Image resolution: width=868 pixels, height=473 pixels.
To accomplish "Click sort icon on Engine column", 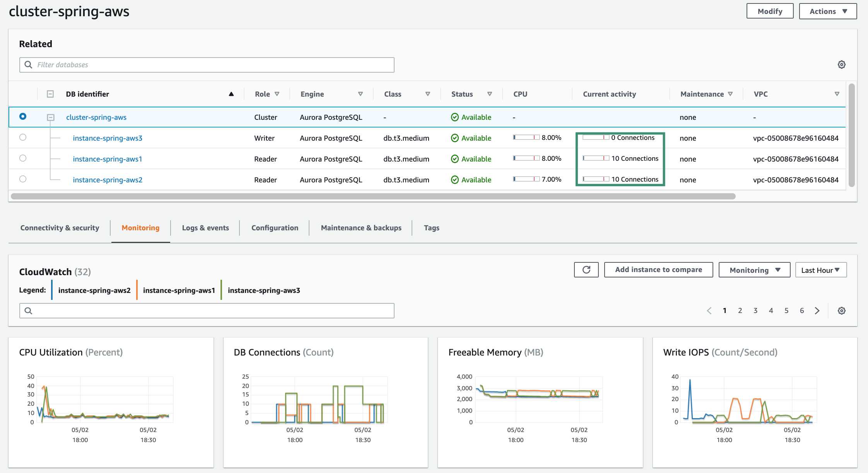I will pyautogui.click(x=360, y=94).
